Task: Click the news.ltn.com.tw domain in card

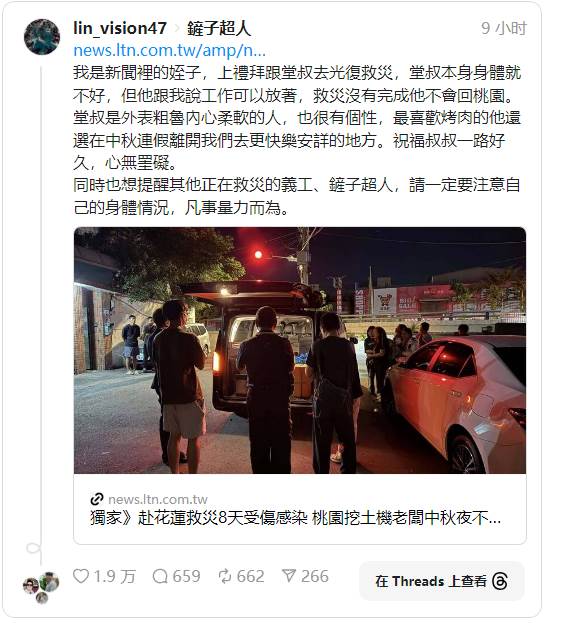Action: [158, 499]
